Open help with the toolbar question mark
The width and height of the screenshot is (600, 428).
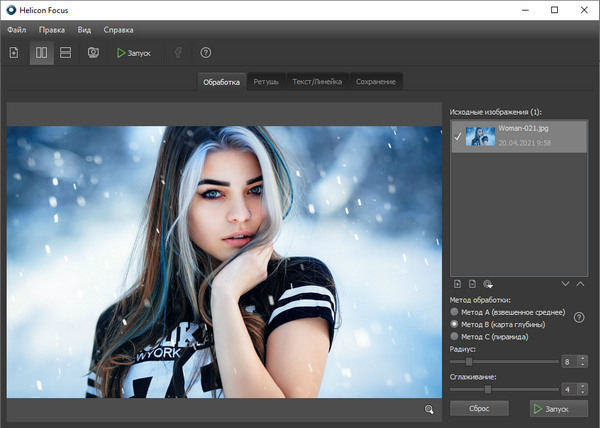click(x=206, y=52)
